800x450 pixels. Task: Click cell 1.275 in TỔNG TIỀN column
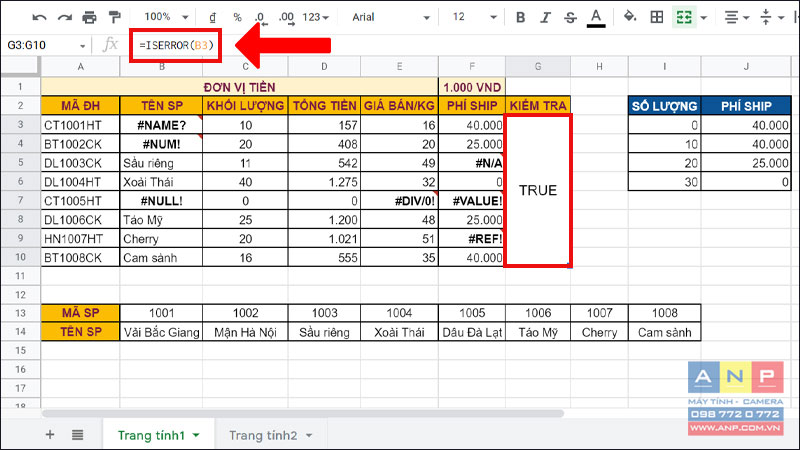pyautogui.click(x=324, y=182)
